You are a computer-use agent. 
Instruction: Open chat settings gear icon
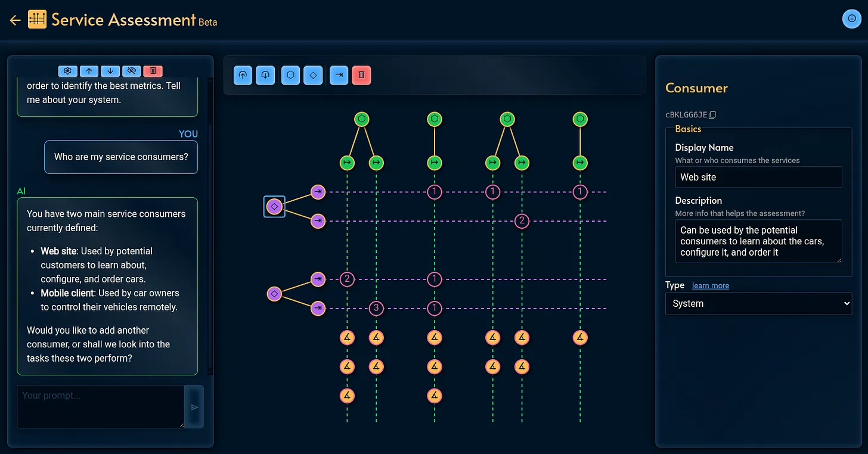click(x=67, y=71)
